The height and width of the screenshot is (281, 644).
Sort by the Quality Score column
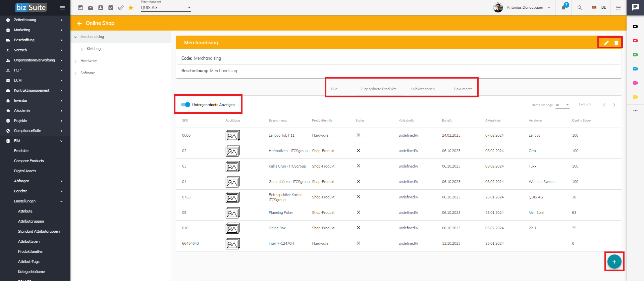(581, 121)
